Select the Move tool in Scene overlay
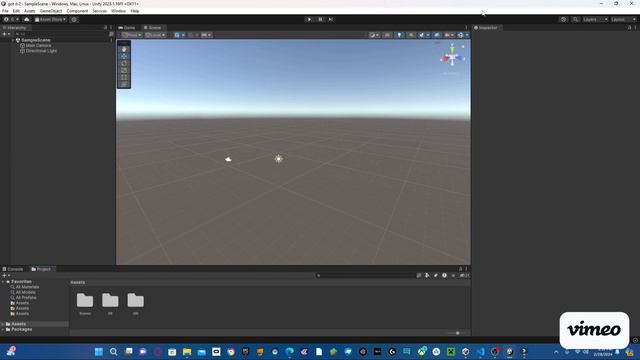Image resolution: width=640 pixels, height=360 pixels. coord(124,56)
